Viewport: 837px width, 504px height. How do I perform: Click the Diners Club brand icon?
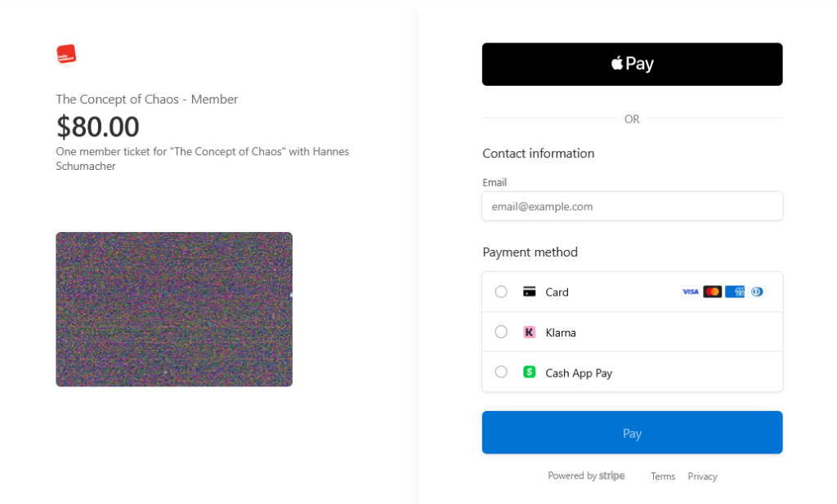pos(757,292)
